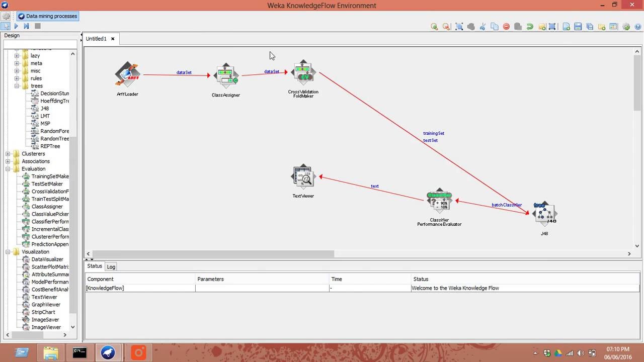Image resolution: width=644 pixels, height=362 pixels.
Task: Collapse the Evaluation folder
Action: (8, 169)
